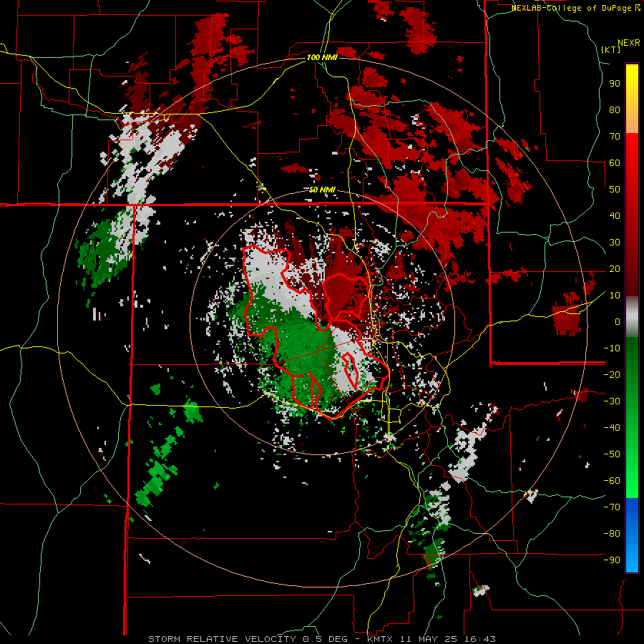The height and width of the screenshot is (644, 644).
Task: Click the gray zero-velocity segment of the color bar
Action: 632,317
